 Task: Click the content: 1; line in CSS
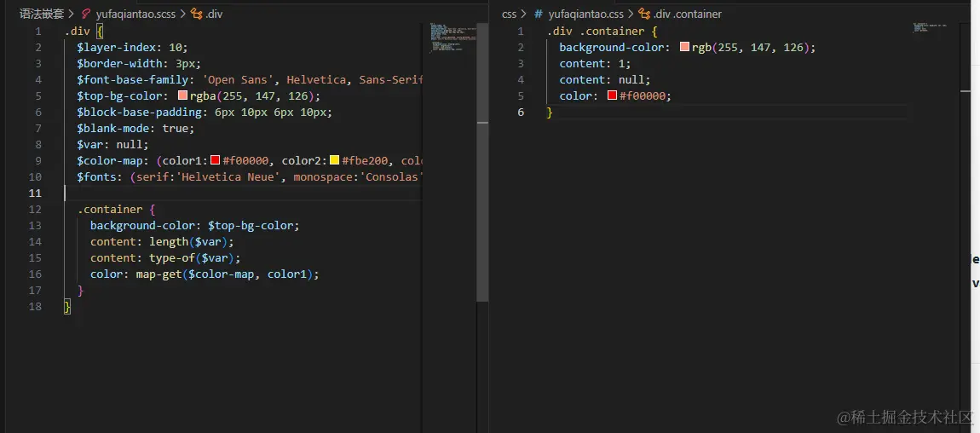coord(595,63)
